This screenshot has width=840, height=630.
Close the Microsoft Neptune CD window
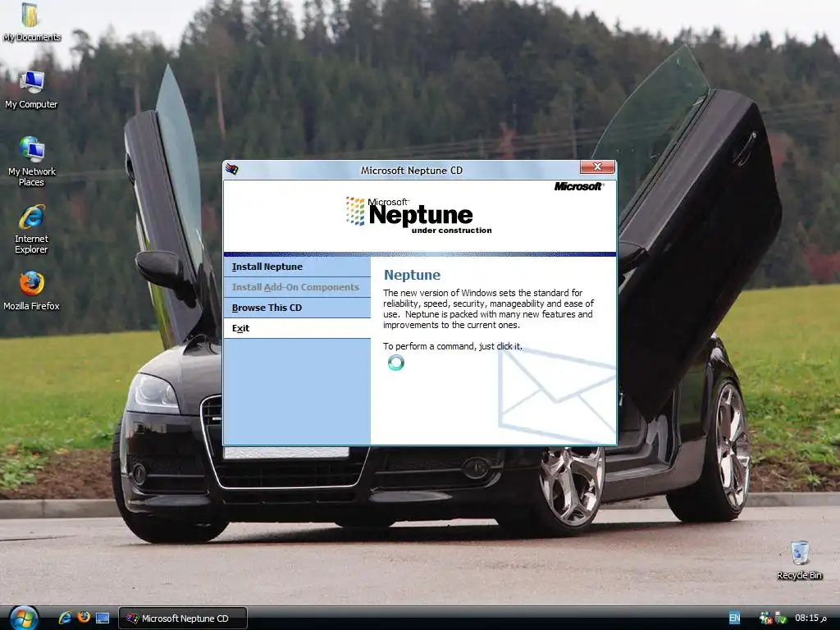(597, 167)
